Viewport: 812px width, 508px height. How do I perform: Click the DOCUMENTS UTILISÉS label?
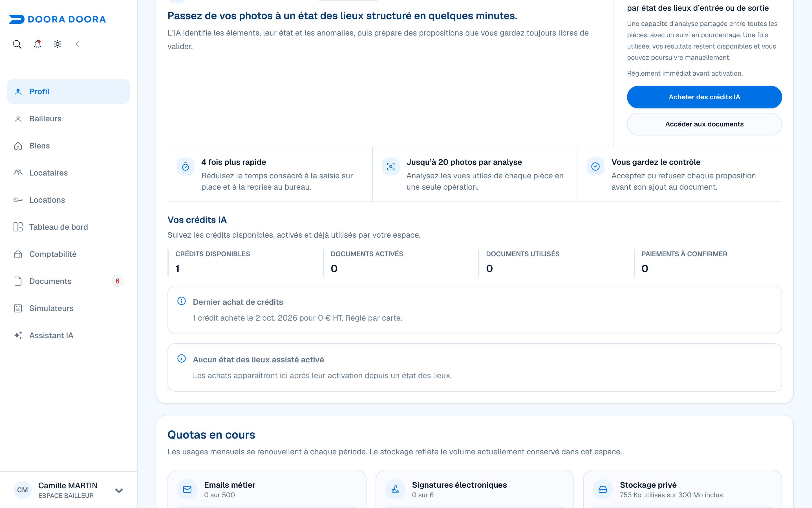click(523, 254)
